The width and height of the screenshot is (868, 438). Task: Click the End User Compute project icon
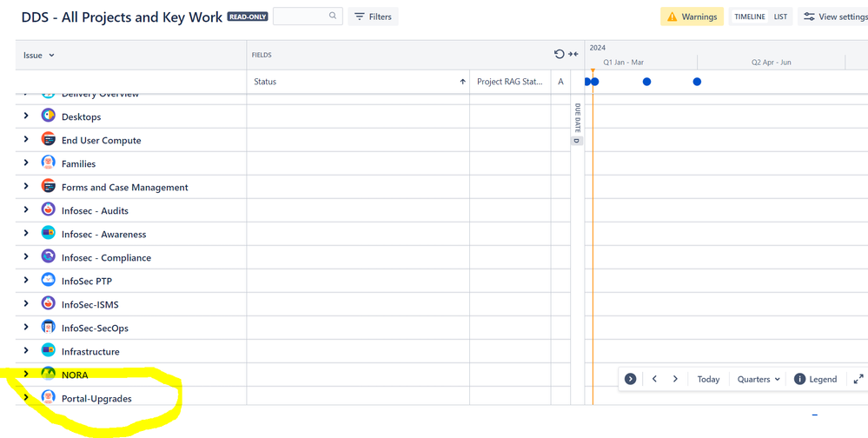(x=48, y=140)
